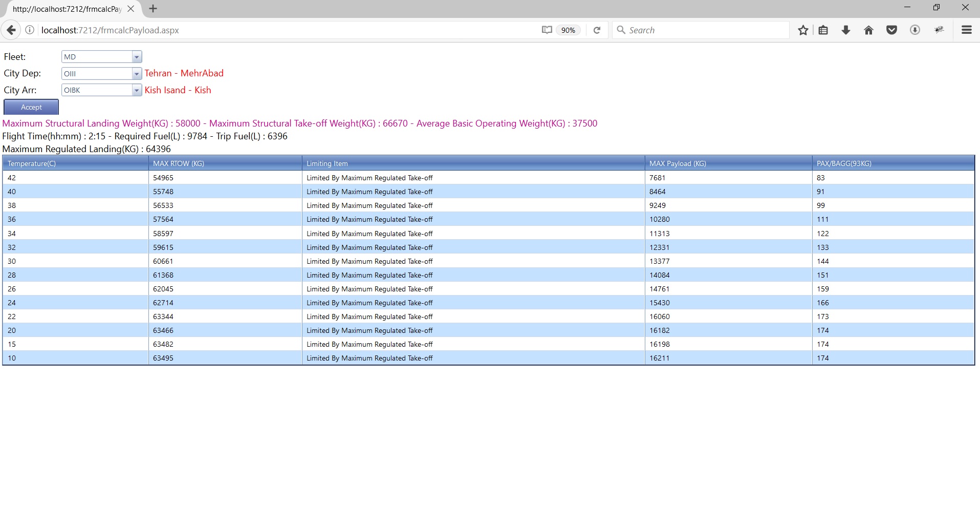The width and height of the screenshot is (980, 526).
Task: Toggle the Reader View icon
Action: pos(547,30)
